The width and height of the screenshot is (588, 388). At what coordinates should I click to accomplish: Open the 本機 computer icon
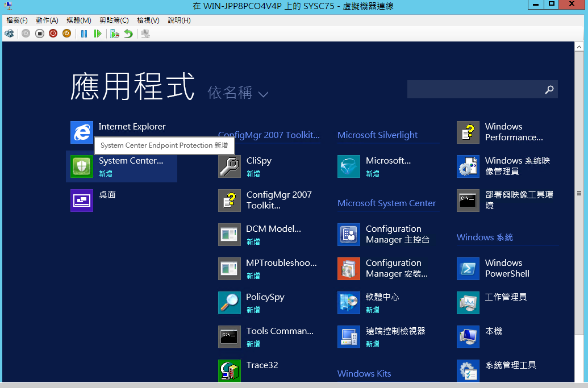click(x=468, y=337)
